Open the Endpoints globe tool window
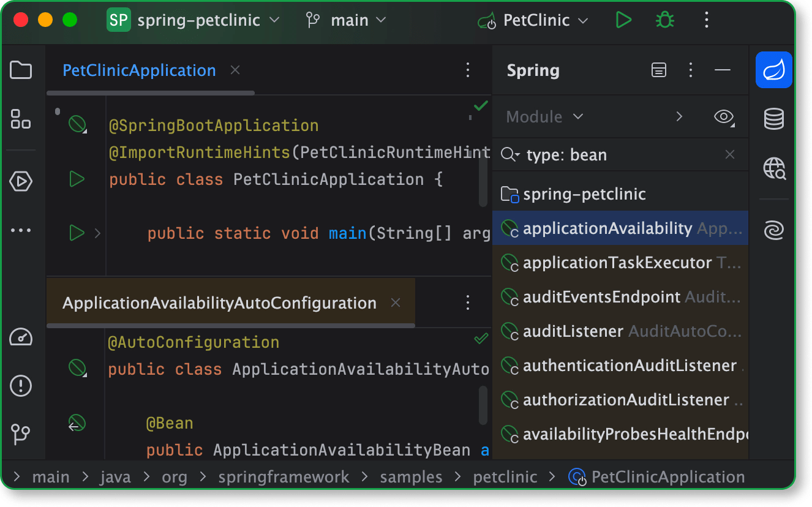The height and width of the screenshot is (507, 812). pyautogui.click(x=774, y=168)
